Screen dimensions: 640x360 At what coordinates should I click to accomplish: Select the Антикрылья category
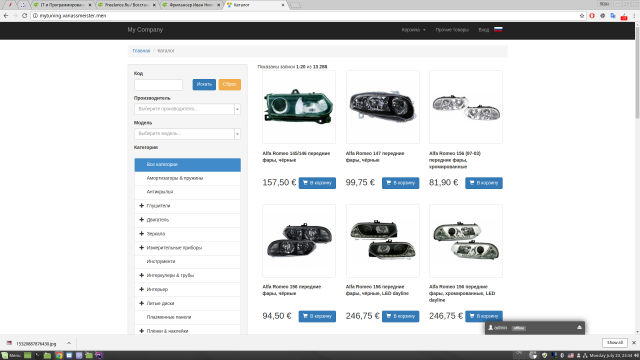tap(187, 192)
